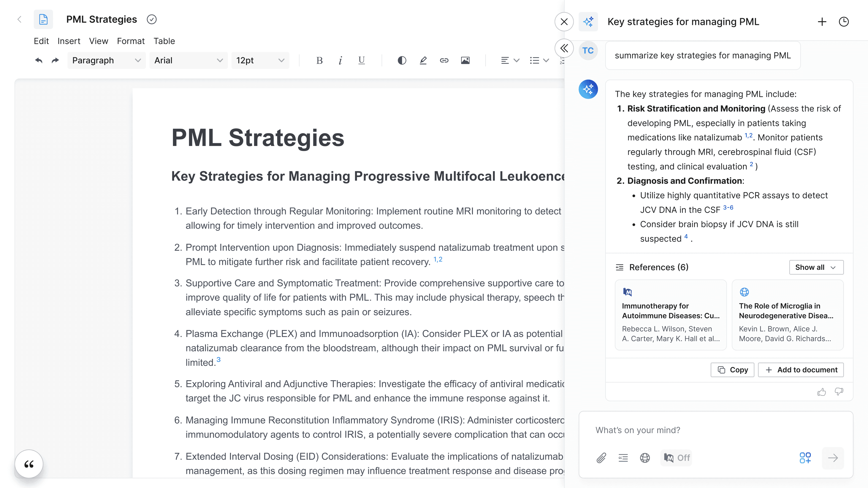The image size is (868, 488).
Task: Open the Arial font dropdown
Action: (x=188, y=60)
